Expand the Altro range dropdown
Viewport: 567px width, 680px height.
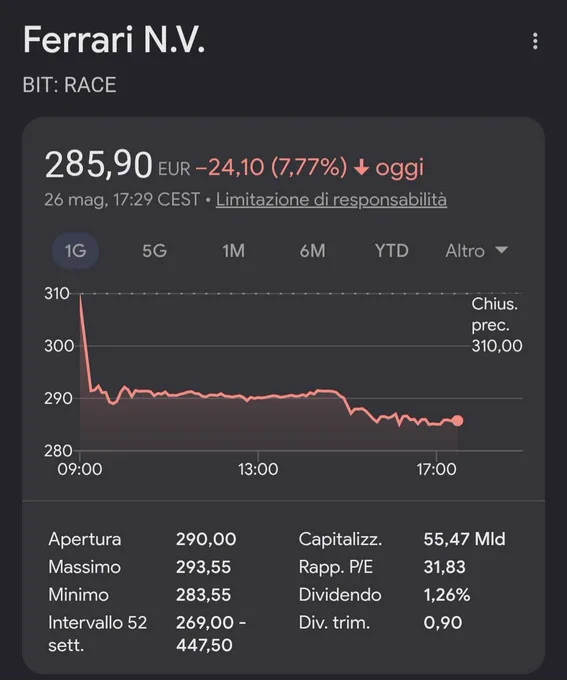476,251
